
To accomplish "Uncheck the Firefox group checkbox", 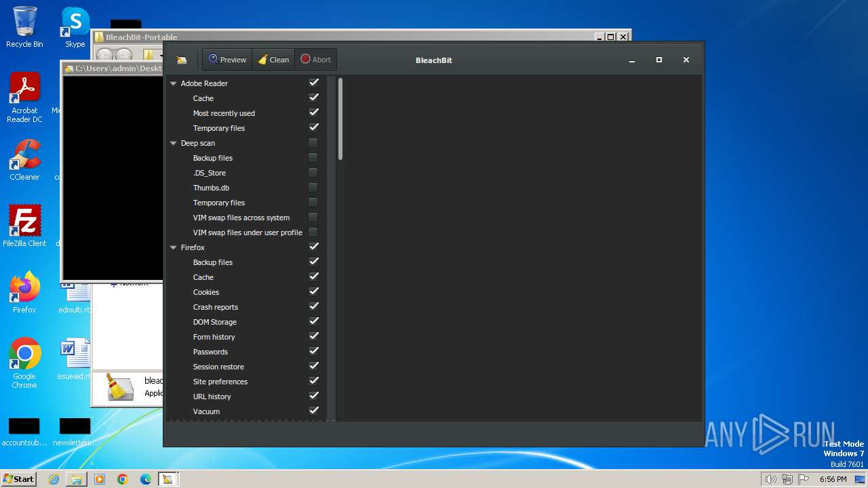I will [313, 247].
